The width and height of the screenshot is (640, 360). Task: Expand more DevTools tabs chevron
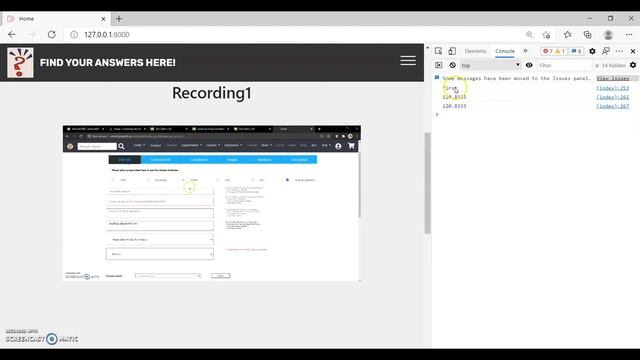pos(525,51)
